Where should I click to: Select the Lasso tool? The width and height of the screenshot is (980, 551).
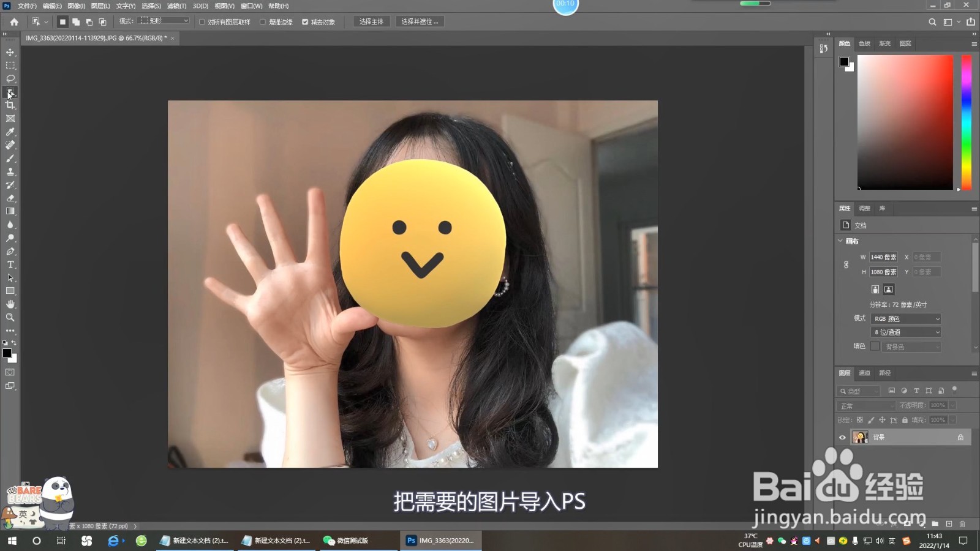tap(10, 78)
